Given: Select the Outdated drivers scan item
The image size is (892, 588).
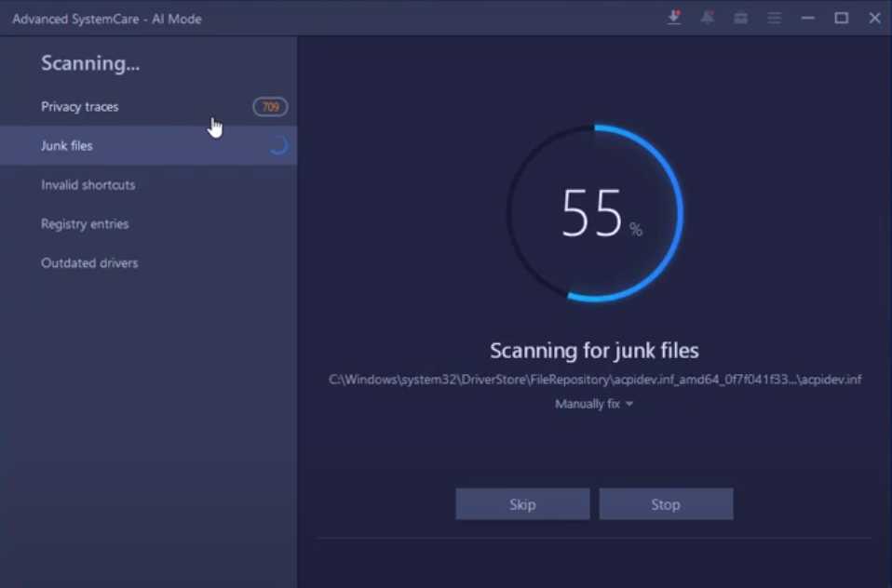Looking at the screenshot, I should pos(148,262).
